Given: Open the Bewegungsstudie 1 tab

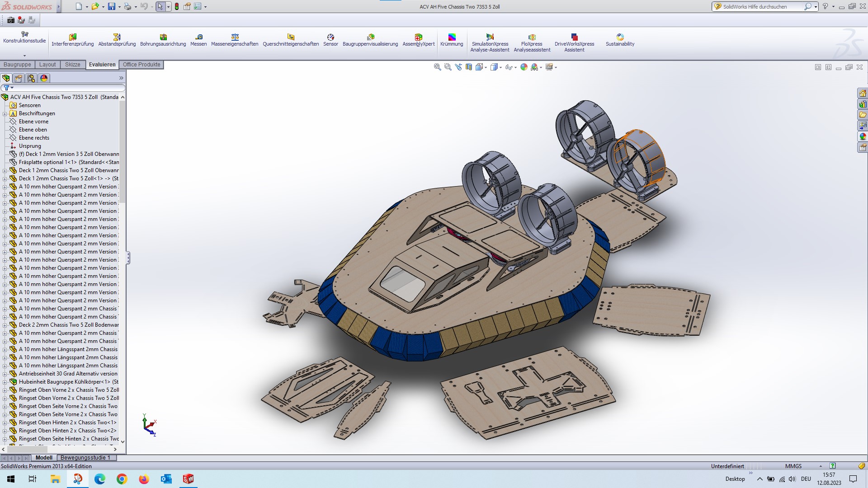Looking at the screenshot, I should tap(85, 457).
